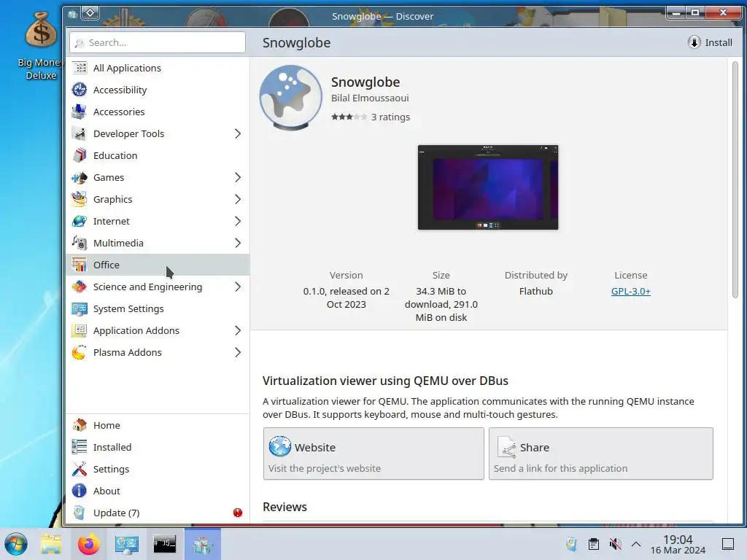Click the Internet globe icon
Viewport: 747px width, 560px height.
point(80,222)
